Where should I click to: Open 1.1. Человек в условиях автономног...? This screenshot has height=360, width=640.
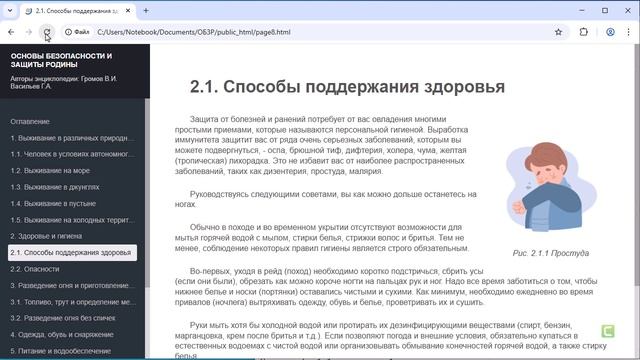(x=73, y=154)
